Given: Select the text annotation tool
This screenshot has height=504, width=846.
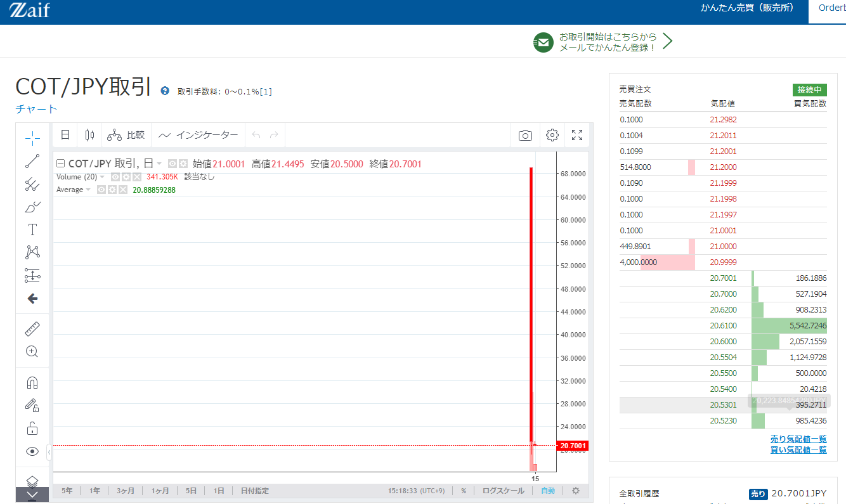Looking at the screenshot, I should (x=32, y=229).
